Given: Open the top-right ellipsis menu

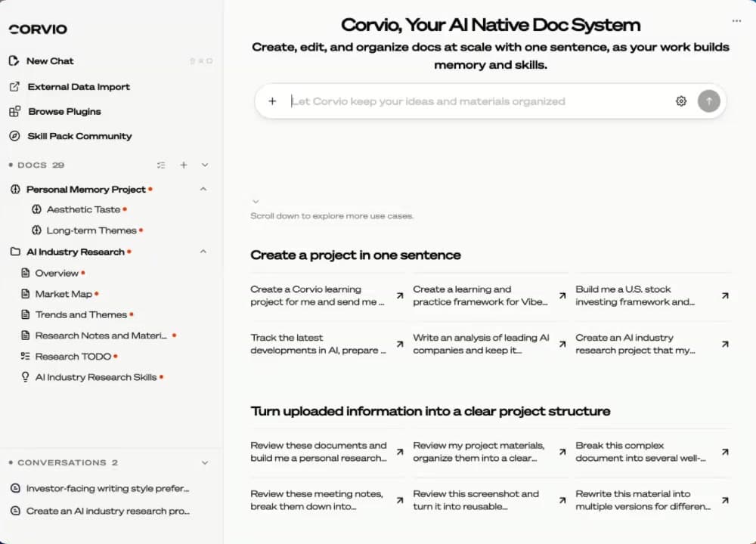Looking at the screenshot, I should [x=736, y=22].
